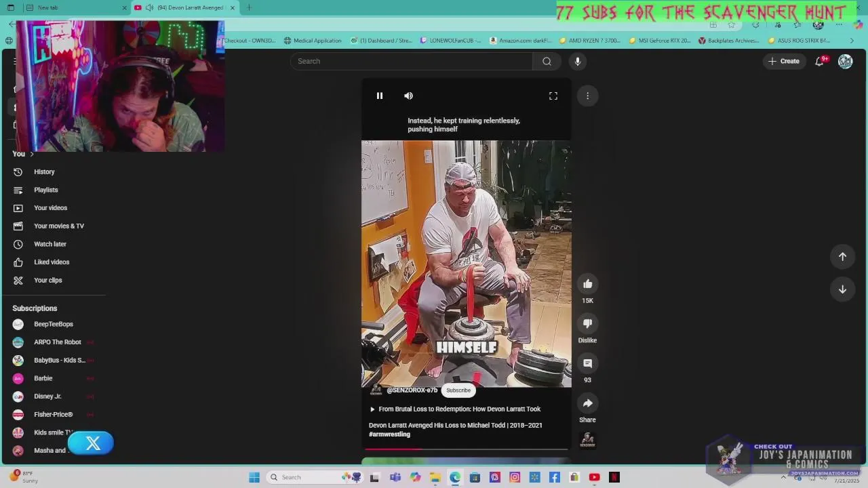This screenshot has width=868, height=488.
Task: Open the AMD RYZEN 7 3700 bookmark
Action: click(590, 41)
